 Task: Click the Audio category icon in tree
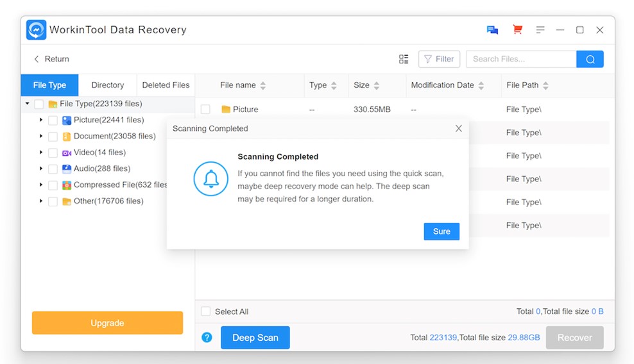tap(67, 169)
